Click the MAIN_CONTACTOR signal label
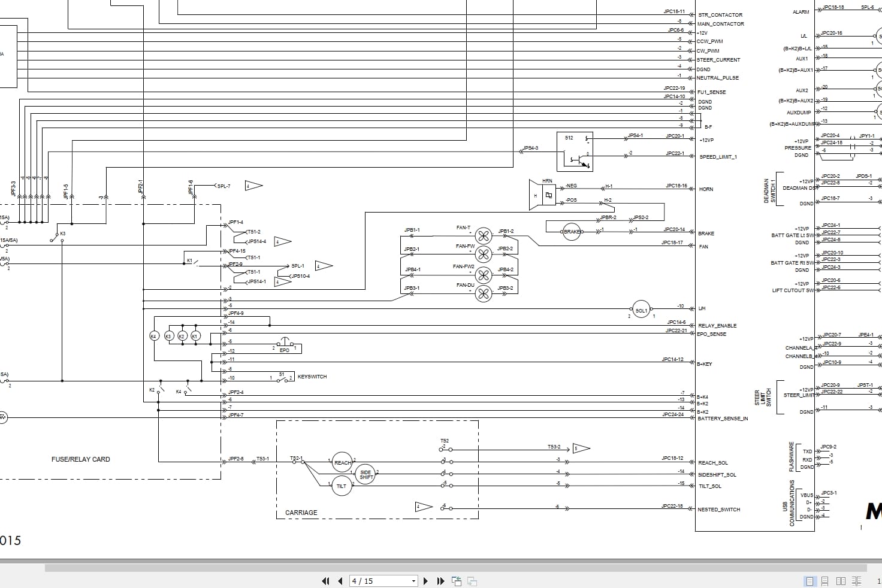 point(720,24)
